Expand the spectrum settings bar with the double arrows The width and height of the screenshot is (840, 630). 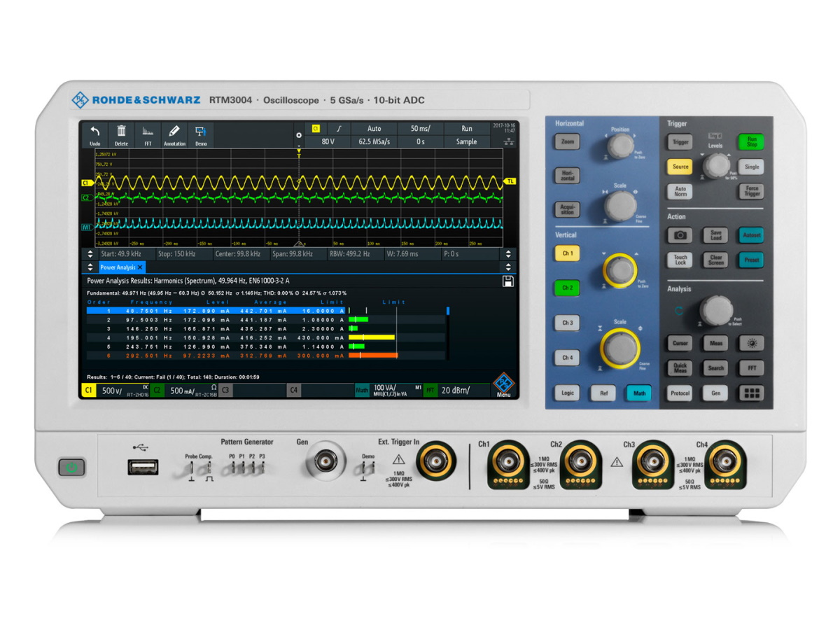91,253
